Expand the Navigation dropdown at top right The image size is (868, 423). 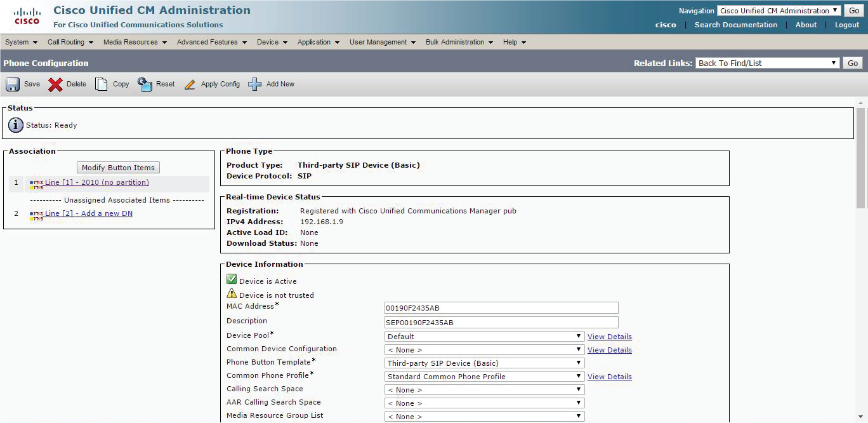click(x=779, y=11)
